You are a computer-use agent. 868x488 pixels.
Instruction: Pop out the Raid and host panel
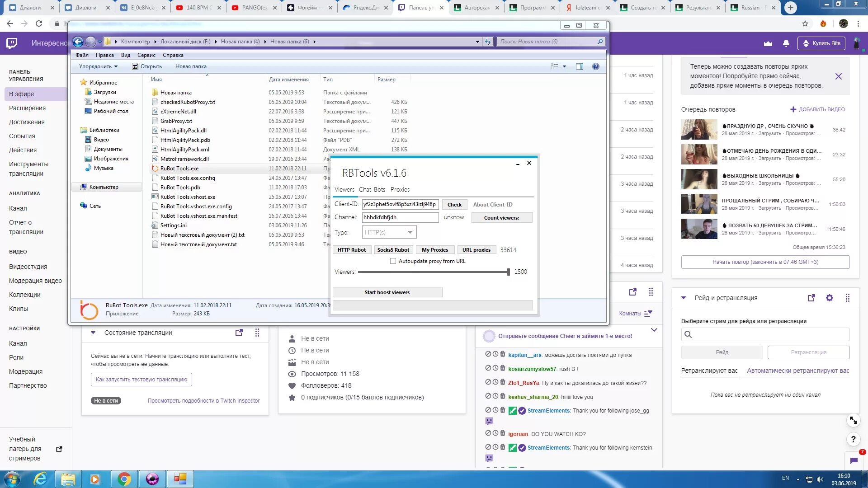(x=811, y=298)
